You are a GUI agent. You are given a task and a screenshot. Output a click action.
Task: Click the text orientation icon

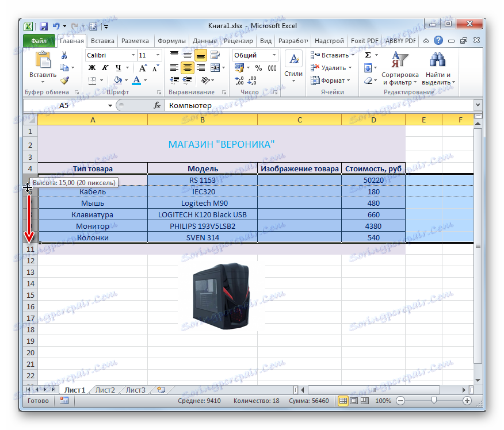205,80
